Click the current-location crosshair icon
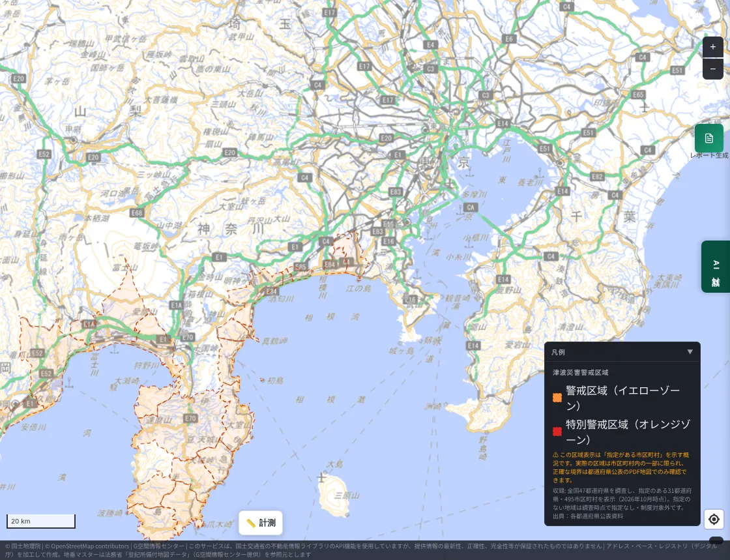The height and width of the screenshot is (560, 730). 714,519
